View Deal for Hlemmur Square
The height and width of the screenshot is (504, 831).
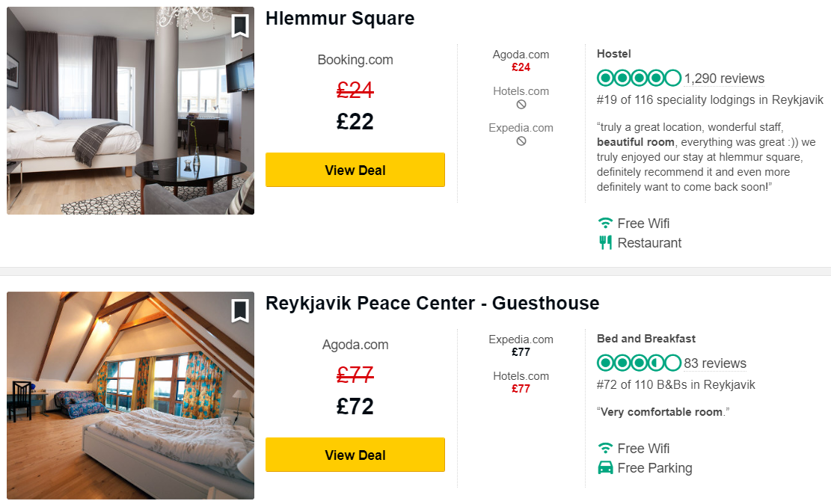click(355, 170)
